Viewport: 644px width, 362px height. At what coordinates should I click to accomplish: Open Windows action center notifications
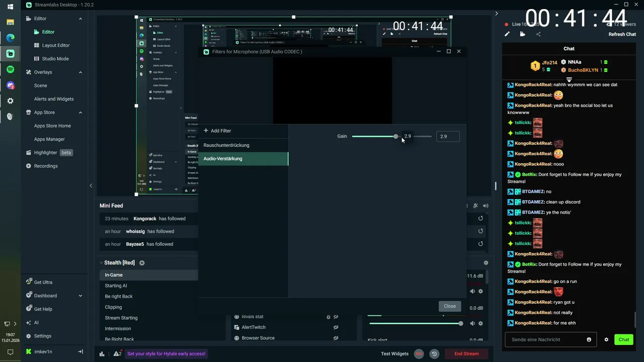point(10,352)
